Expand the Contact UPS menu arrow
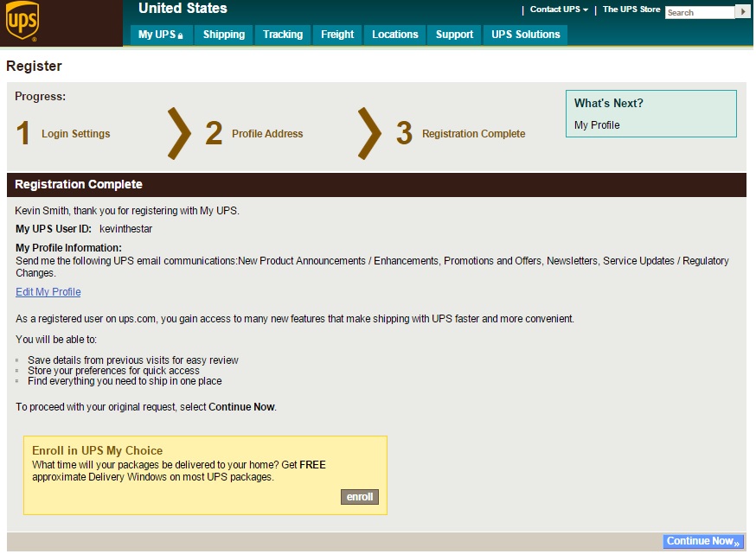756x554 pixels. [586, 9]
